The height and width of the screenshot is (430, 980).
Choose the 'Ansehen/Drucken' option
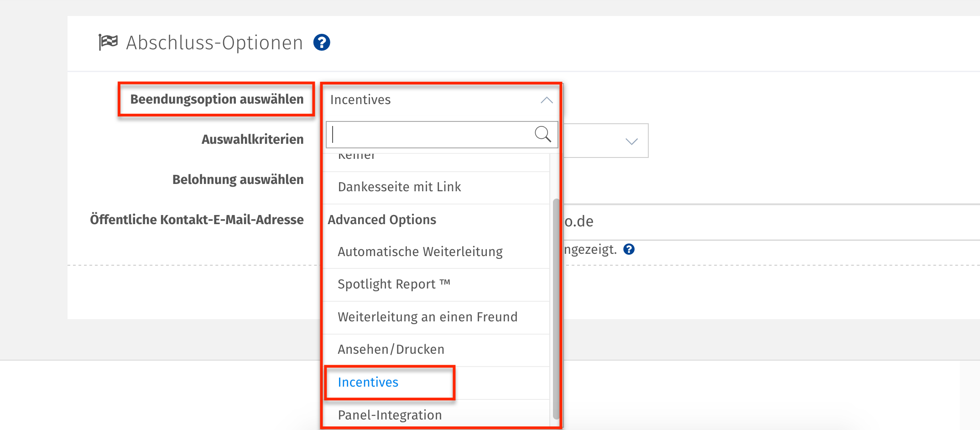point(391,350)
